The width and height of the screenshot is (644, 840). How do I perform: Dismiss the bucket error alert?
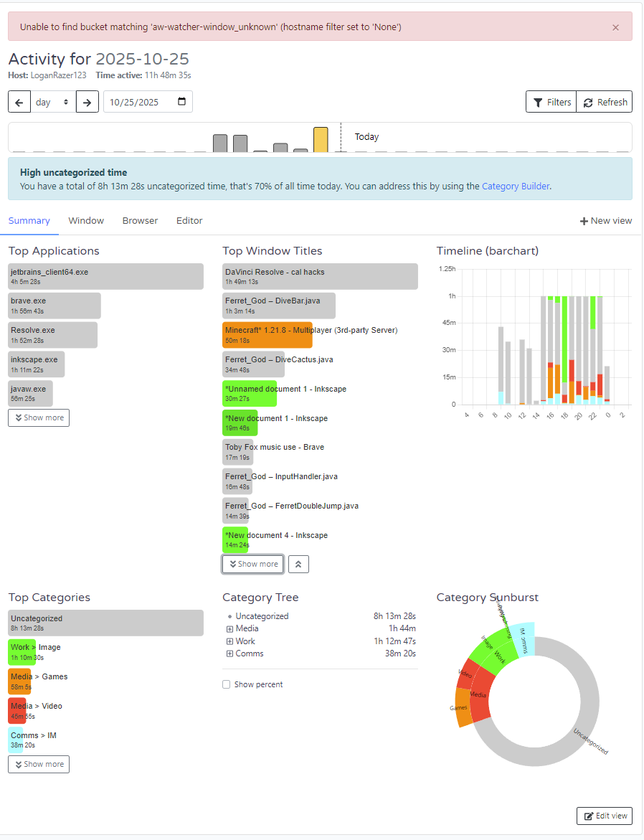point(615,27)
